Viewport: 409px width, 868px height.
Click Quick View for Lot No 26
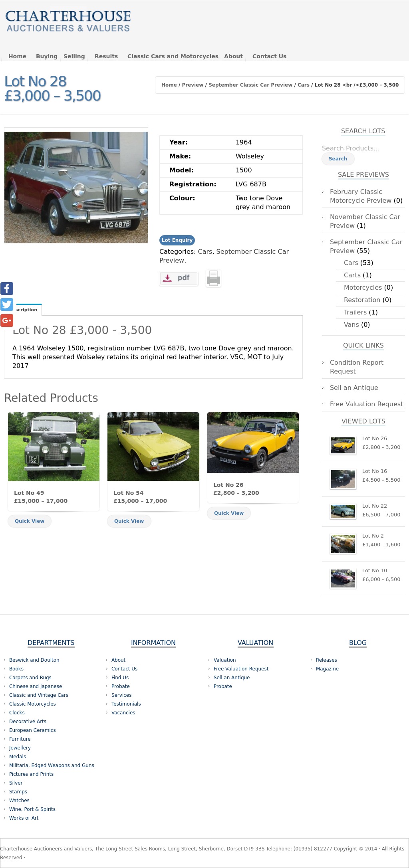229,513
